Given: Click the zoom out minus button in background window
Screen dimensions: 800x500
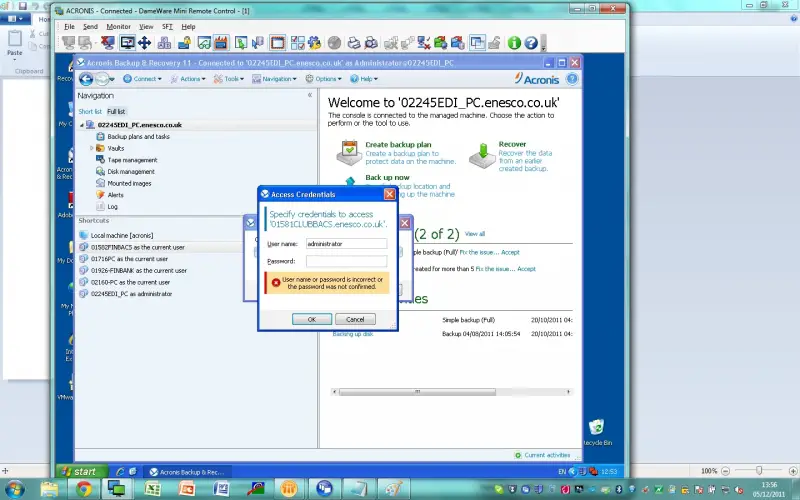Looking at the screenshot, I should [x=726, y=471].
